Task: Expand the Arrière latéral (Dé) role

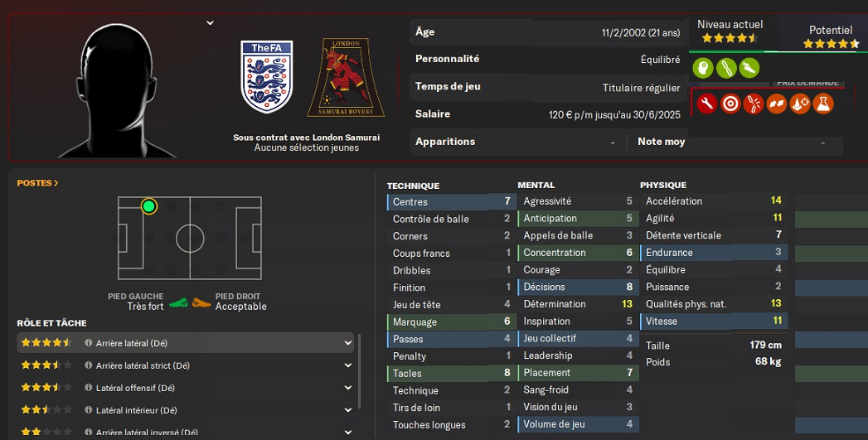Action: pyautogui.click(x=348, y=343)
